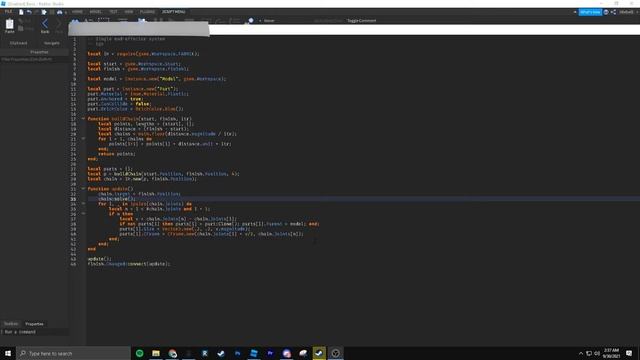This screenshot has width=640, height=360.
Task: Open the notification center icon
Action: coord(629,353)
